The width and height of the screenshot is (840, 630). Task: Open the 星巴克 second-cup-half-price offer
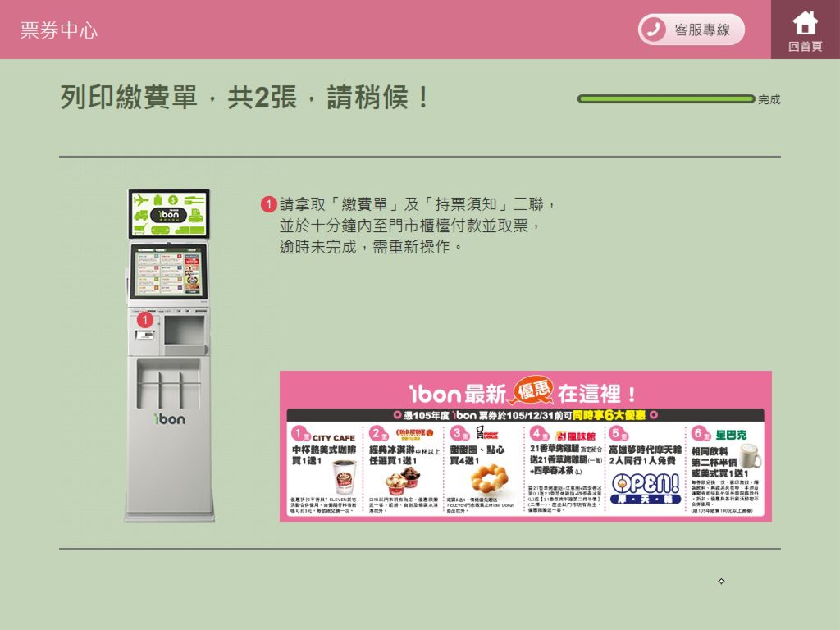pyautogui.click(x=726, y=469)
